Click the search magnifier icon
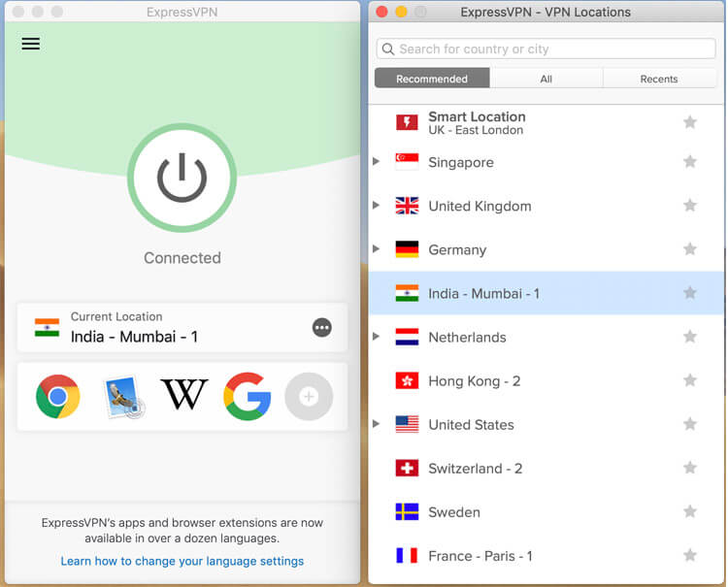 (388, 49)
